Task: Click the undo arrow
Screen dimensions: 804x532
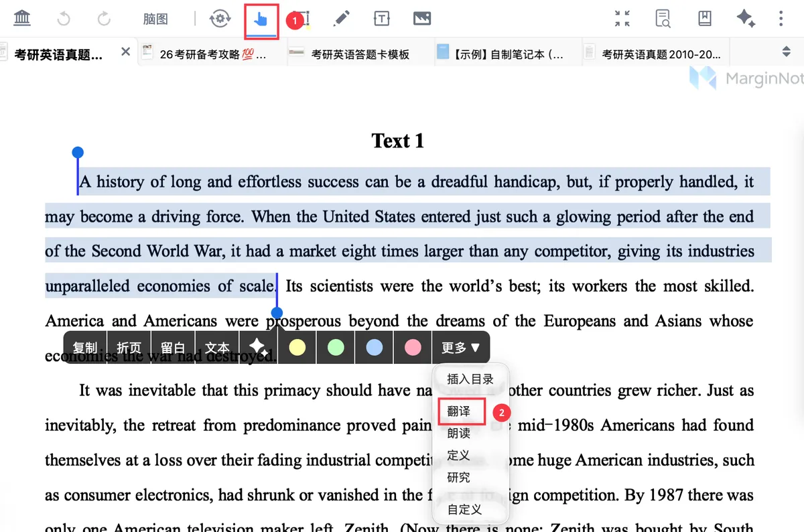Action: (64, 19)
